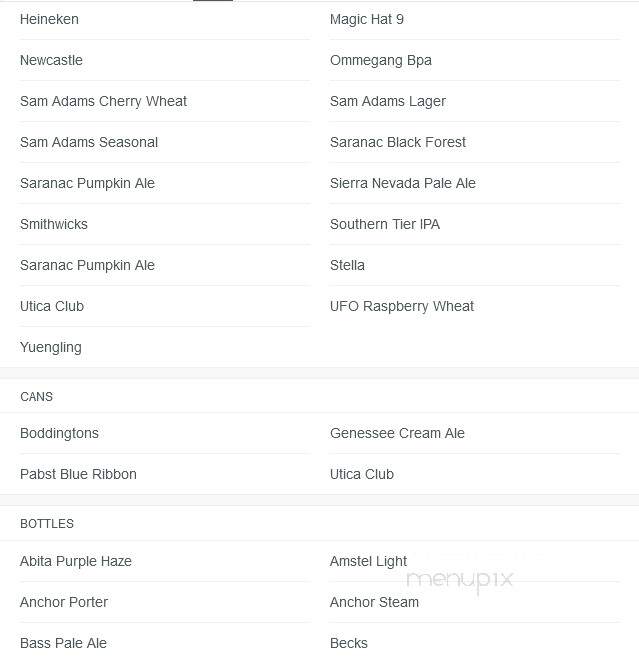Image resolution: width=639 pixels, height=662 pixels.
Task: Click the menupix watermark logo
Action: point(460,581)
